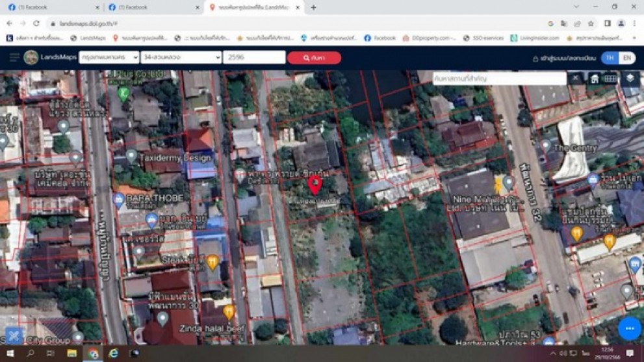Viewport: 644px width, 362px height.
Task: Click the measurement ruler icon on map
Action: pyautogui.click(x=610, y=79)
